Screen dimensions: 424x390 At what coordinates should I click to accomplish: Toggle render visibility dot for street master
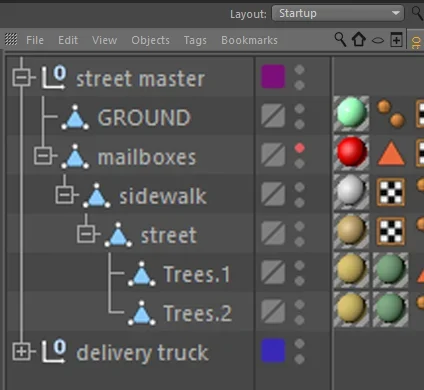(x=299, y=85)
